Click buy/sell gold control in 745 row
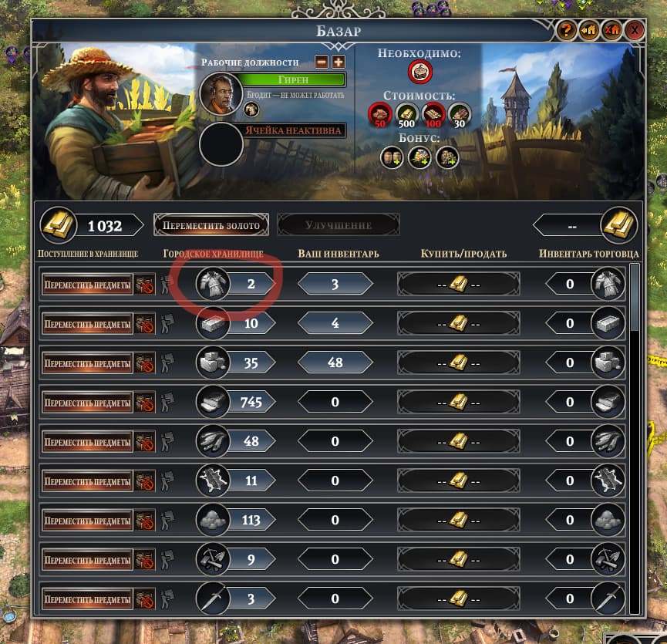This screenshot has width=667, height=644. [459, 402]
